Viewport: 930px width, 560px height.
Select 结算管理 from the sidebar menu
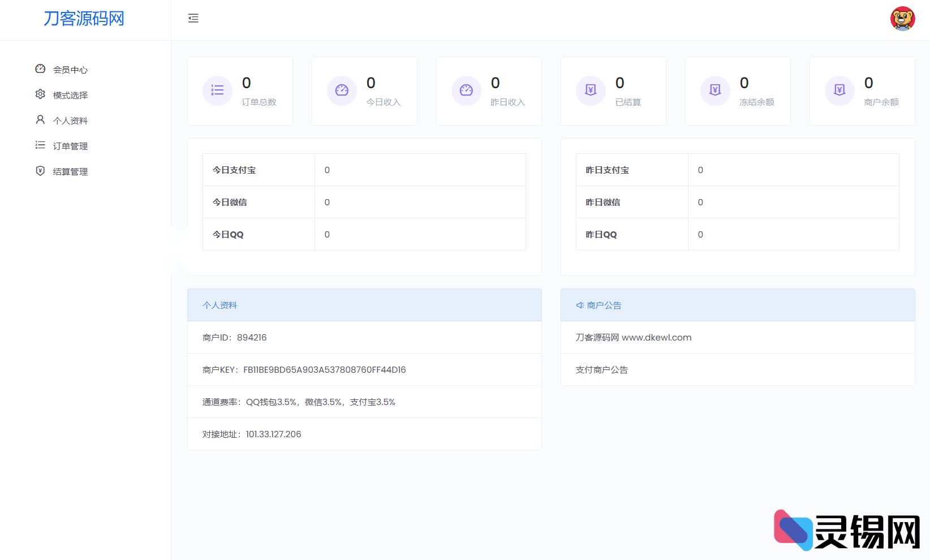70,171
